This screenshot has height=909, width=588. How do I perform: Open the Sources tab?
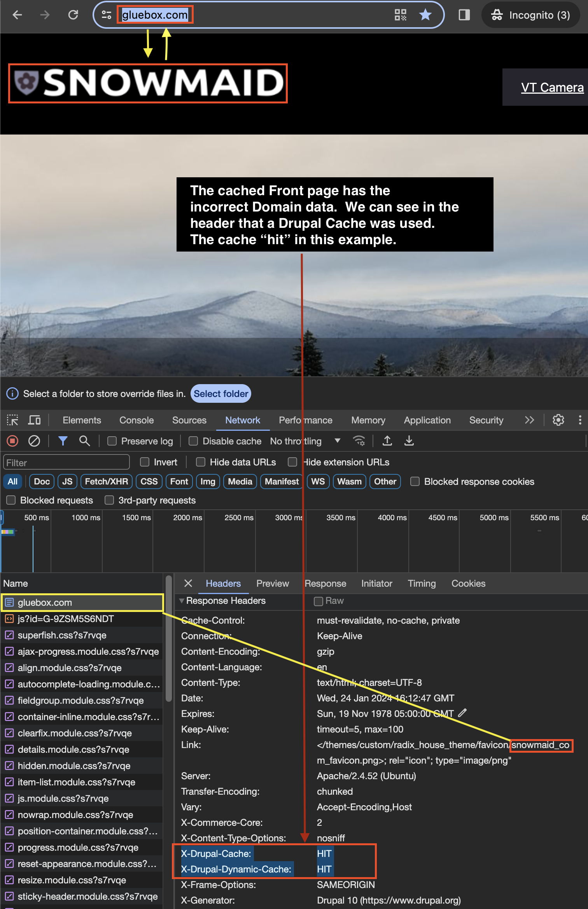(x=189, y=420)
